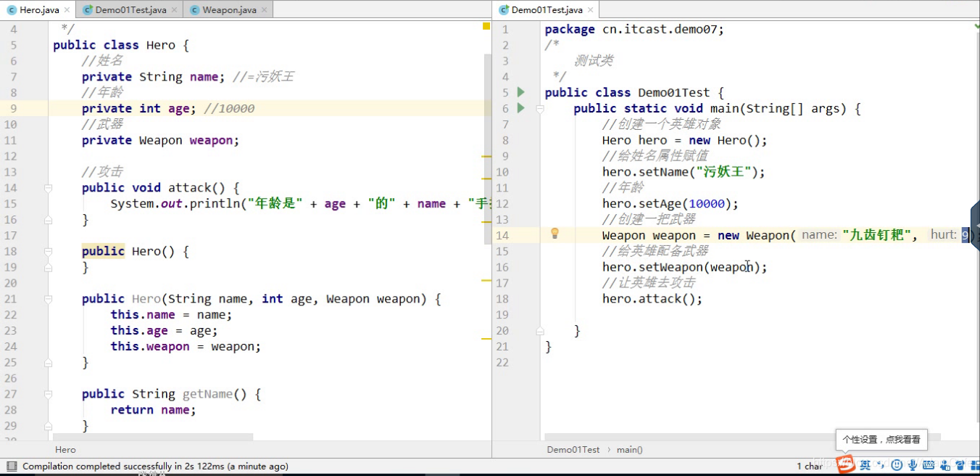Click the 'private int age;' field declaration
980x476 pixels.
click(x=139, y=108)
